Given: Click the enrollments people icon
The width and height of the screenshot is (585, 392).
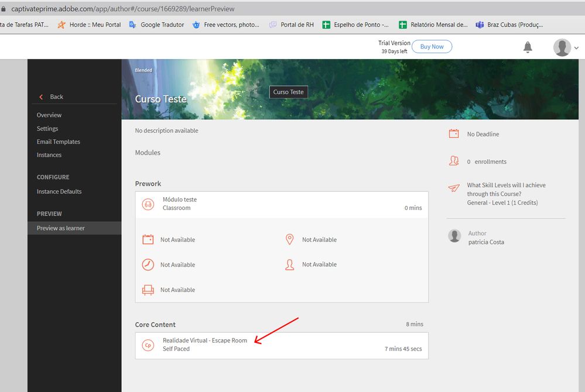Looking at the screenshot, I should tap(454, 161).
